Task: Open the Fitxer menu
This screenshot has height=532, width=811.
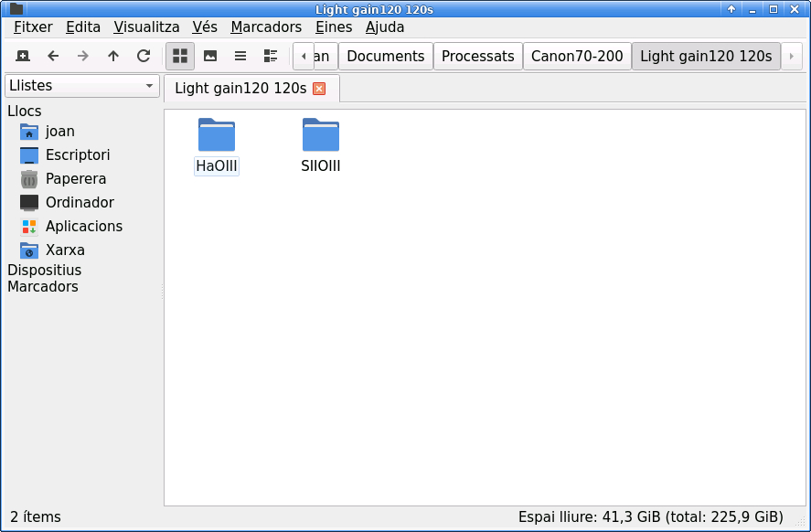Action: 33,27
